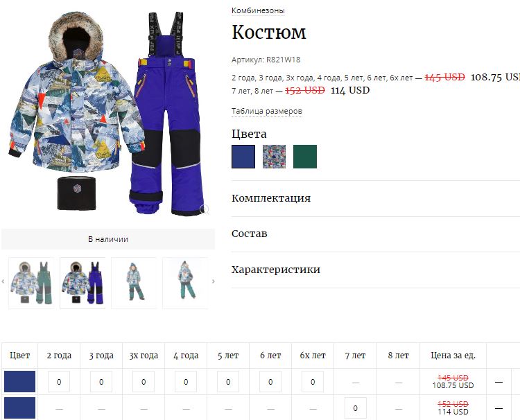Click the 7 лет quantity field in second row
The image size is (520, 420).
coord(356,408)
